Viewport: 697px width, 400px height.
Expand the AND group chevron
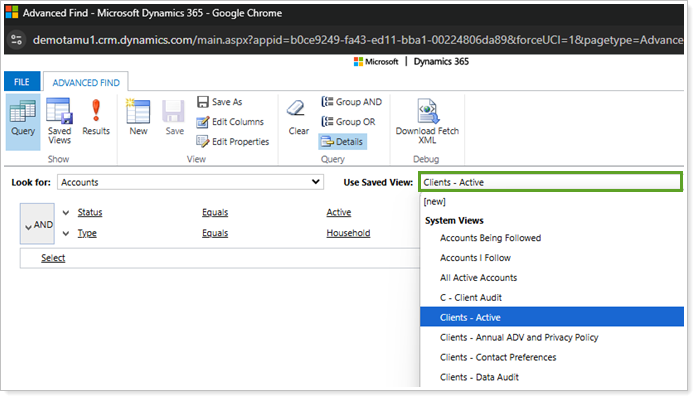[x=27, y=225]
